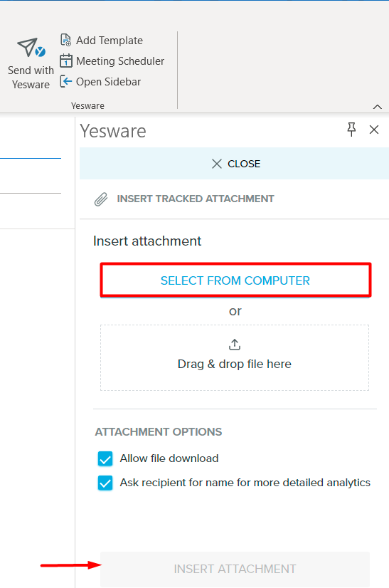Click the Drag & drop file area
Viewport: 389px width, 588px height.
pos(235,358)
